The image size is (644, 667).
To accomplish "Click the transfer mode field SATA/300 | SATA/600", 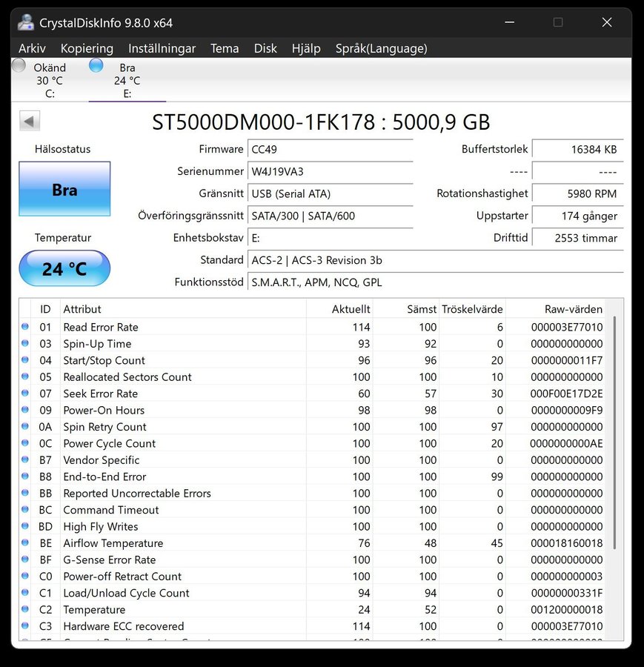I will point(330,216).
